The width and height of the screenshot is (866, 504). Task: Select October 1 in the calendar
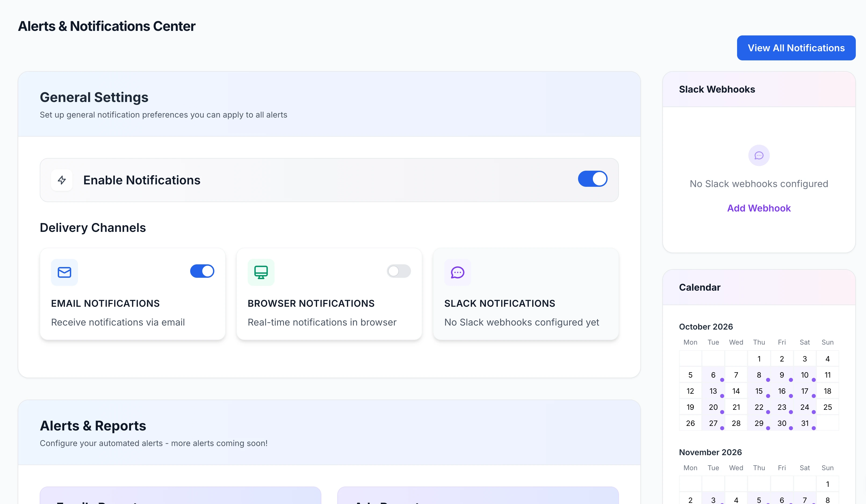[759, 359]
